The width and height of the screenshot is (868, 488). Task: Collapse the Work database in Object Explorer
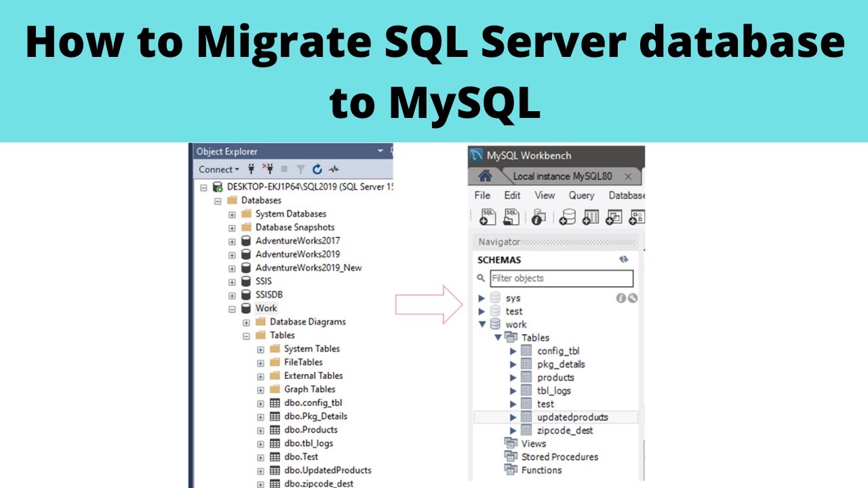pyautogui.click(x=232, y=309)
